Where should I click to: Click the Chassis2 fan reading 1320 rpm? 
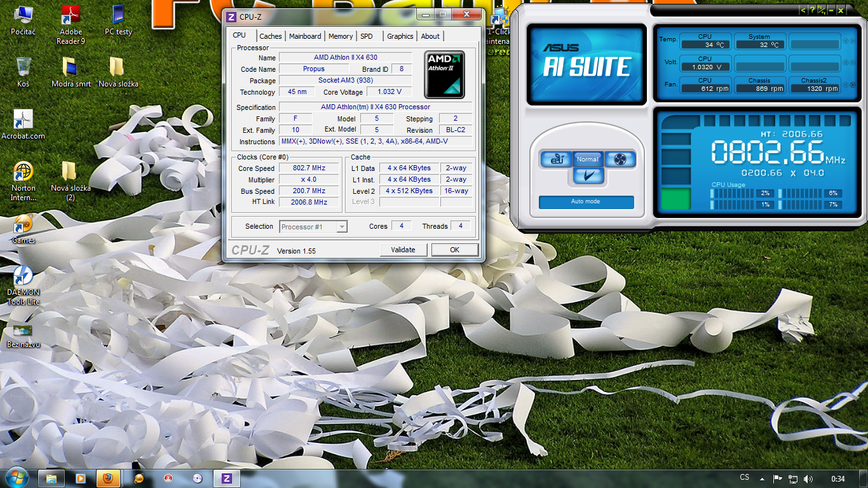(x=815, y=89)
